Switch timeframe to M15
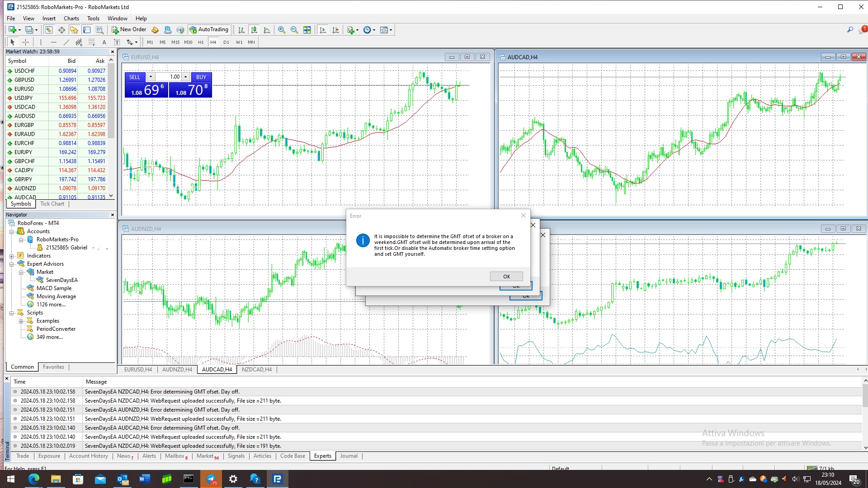868x488 pixels. pyautogui.click(x=175, y=42)
